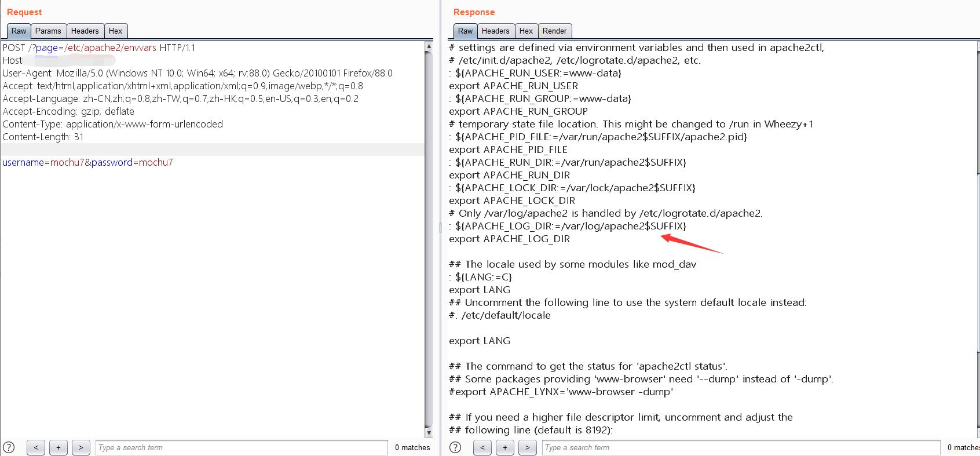Go to previous match in Response search
This screenshot has height=456, width=980.
pyautogui.click(x=482, y=447)
